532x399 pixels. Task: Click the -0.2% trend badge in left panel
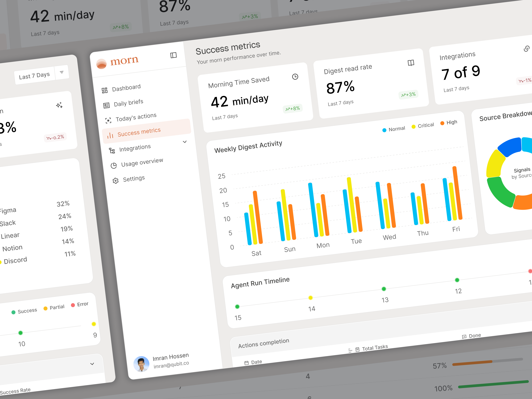tap(55, 137)
